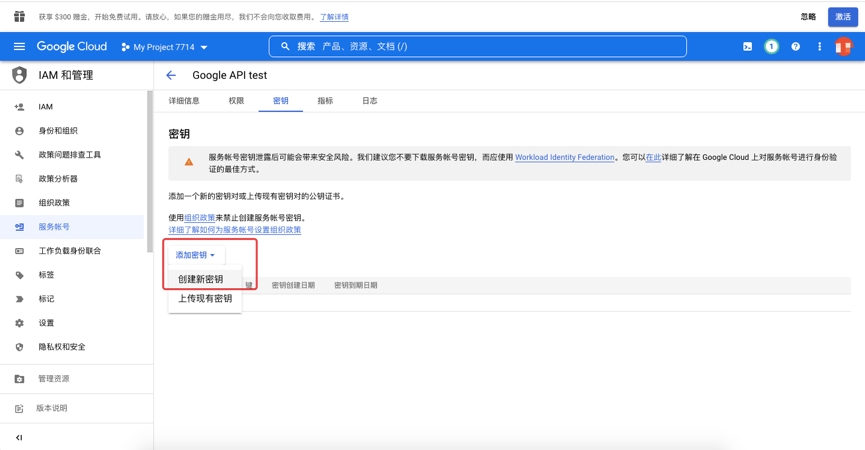Click the orange warning triangle icon
The width and height of the screenshot is (865, 450).
tap(189, 162)
